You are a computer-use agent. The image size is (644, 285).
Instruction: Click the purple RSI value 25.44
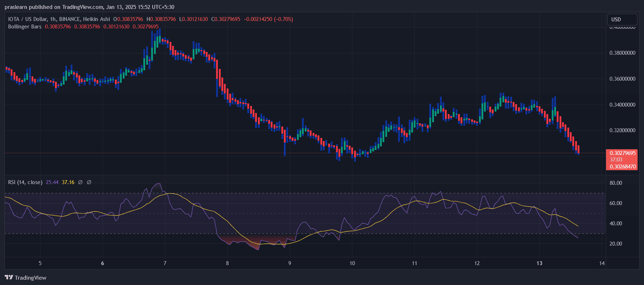(x=52, y=182)
